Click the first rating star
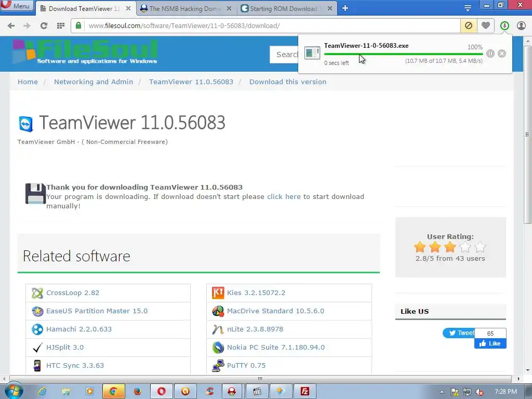This screenshot has width=532, height=399. [420, 247]
